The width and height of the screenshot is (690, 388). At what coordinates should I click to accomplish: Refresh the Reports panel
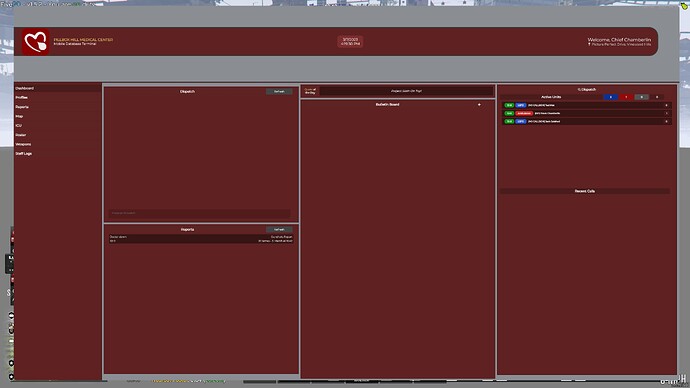click(x=279, y=230)
